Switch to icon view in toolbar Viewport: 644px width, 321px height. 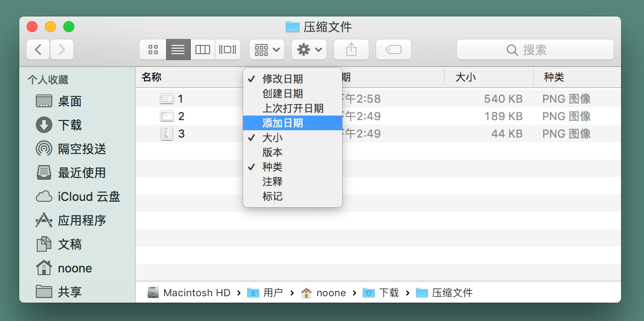153,50
